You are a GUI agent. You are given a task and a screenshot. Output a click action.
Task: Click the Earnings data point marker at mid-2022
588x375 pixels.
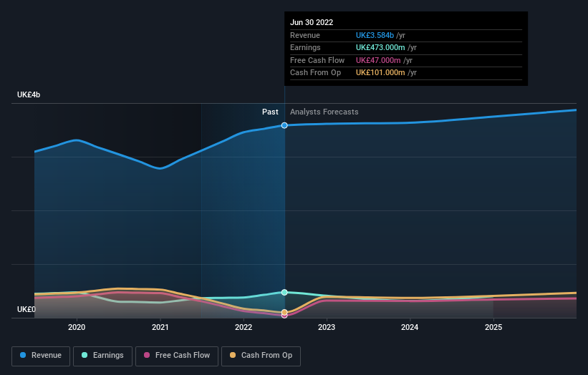pyautogui.click(x=284, y=292)
